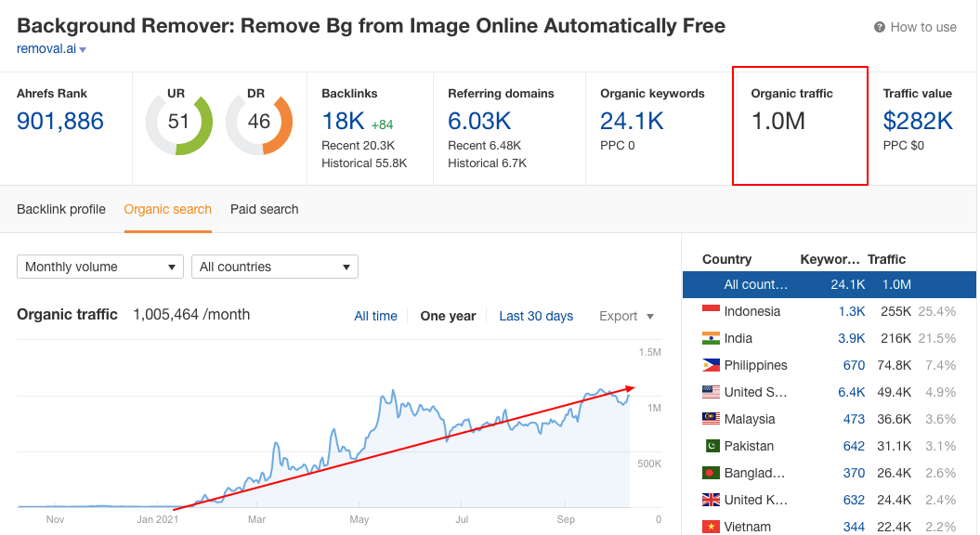Open Pakistan keyword count 642

(854, 446)
